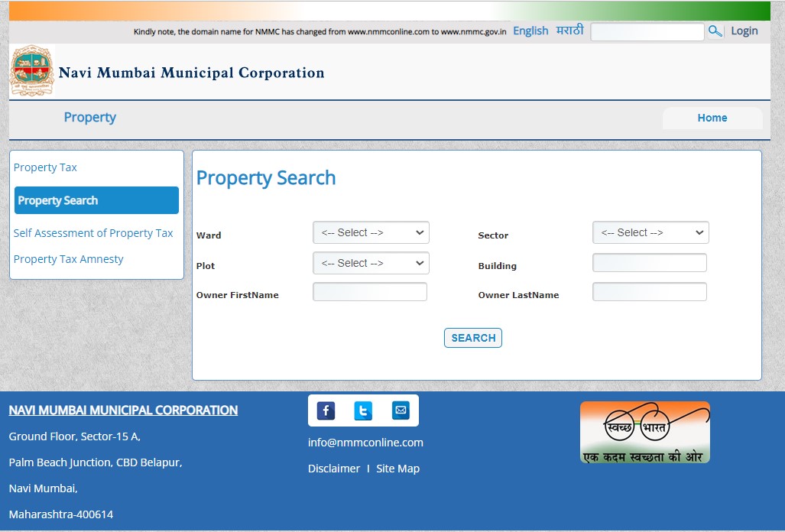
Task: Expand the Sector dropdown list
Action: (x=650, y=232)
